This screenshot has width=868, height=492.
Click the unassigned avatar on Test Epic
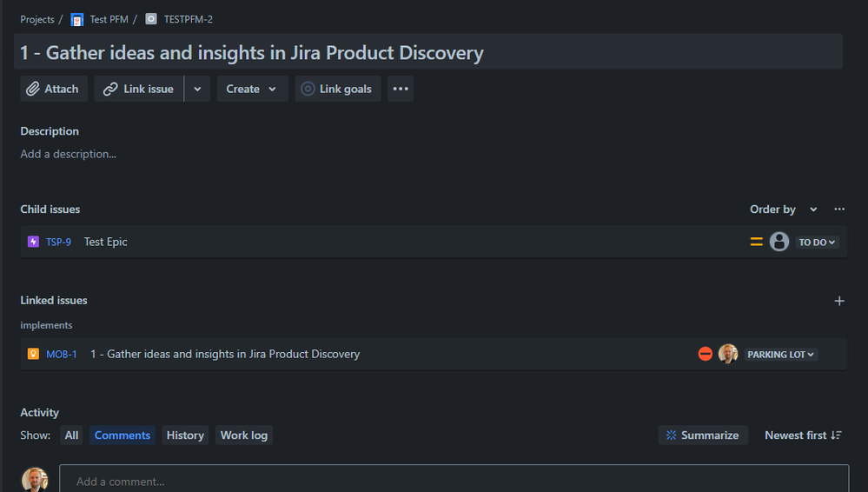(779, 242)
